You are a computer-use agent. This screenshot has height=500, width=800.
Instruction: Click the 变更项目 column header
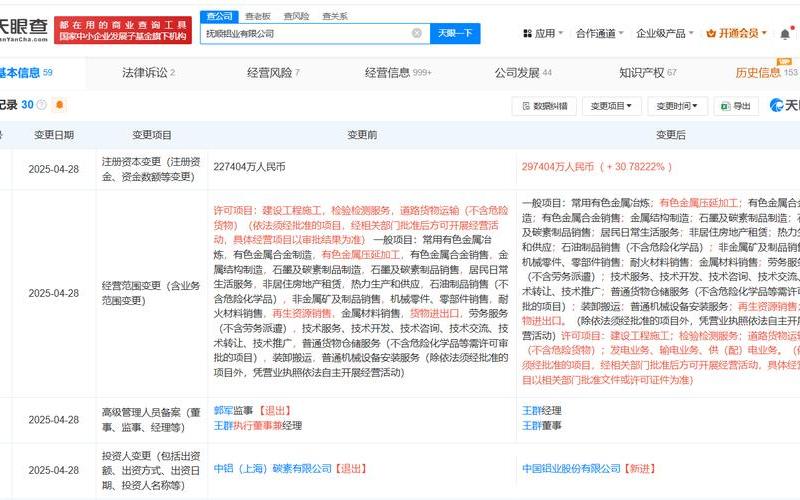pyautogui.click(x=152, y=135)
